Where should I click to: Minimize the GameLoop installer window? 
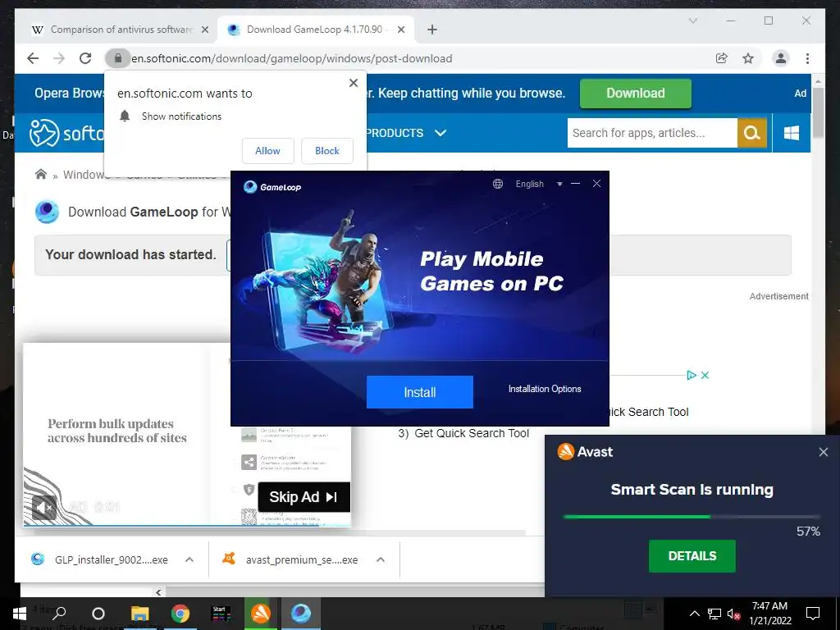[575, 184]
